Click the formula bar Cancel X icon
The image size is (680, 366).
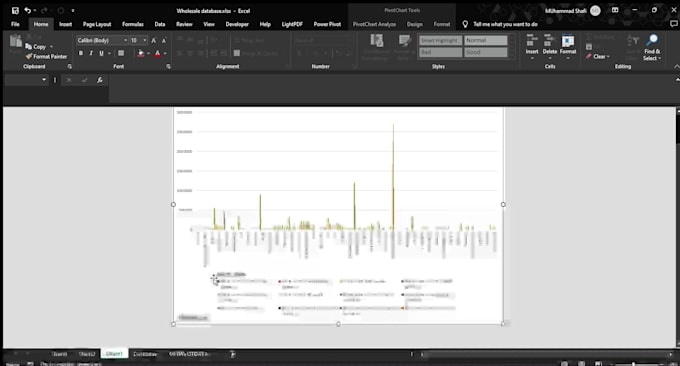click(69, 80)
